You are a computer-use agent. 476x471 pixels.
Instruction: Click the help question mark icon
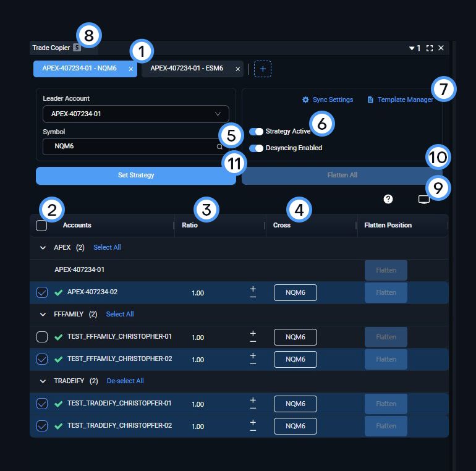pos(388,199)
